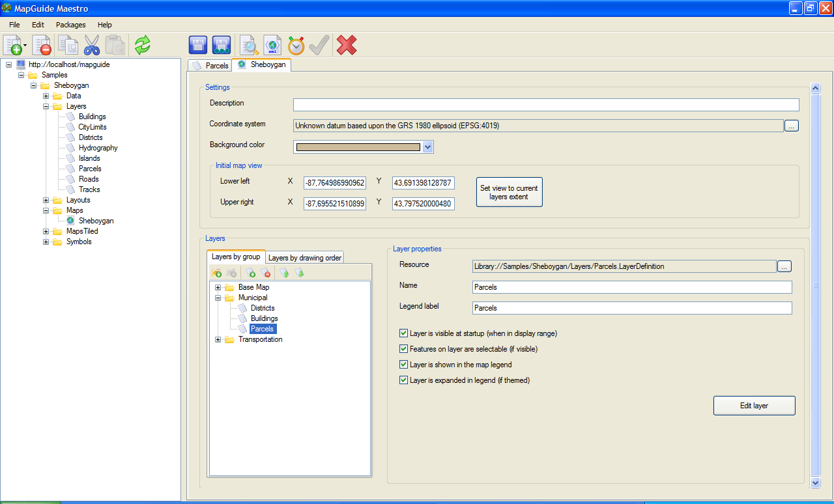Click the Parcels tab layer icon
This screenshot has height=504, width=834.
(x=197, y=65)
